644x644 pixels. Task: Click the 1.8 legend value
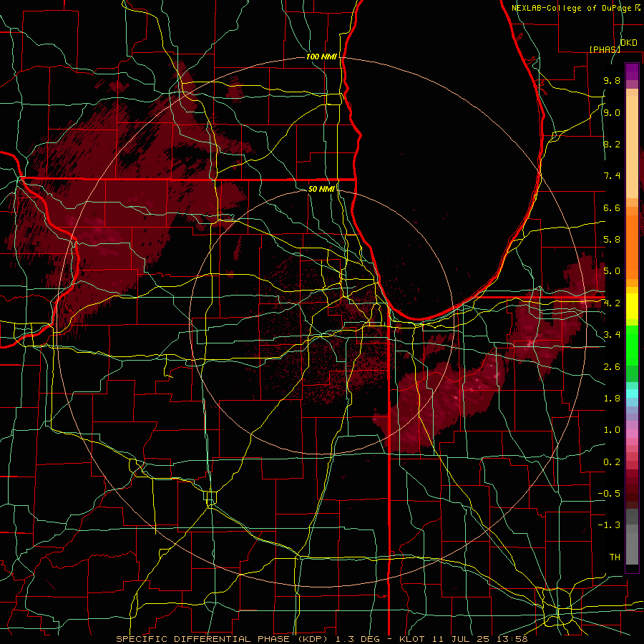[612, 399]
